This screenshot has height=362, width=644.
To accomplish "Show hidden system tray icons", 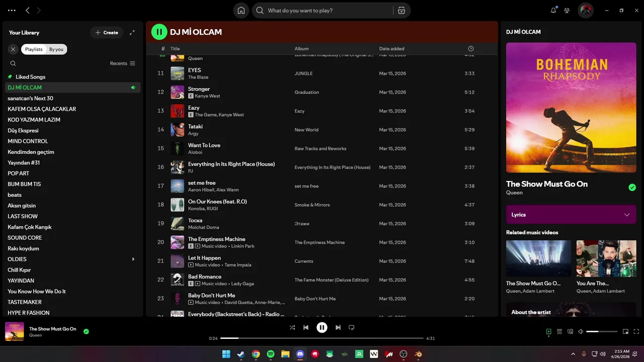I will 573,354.
